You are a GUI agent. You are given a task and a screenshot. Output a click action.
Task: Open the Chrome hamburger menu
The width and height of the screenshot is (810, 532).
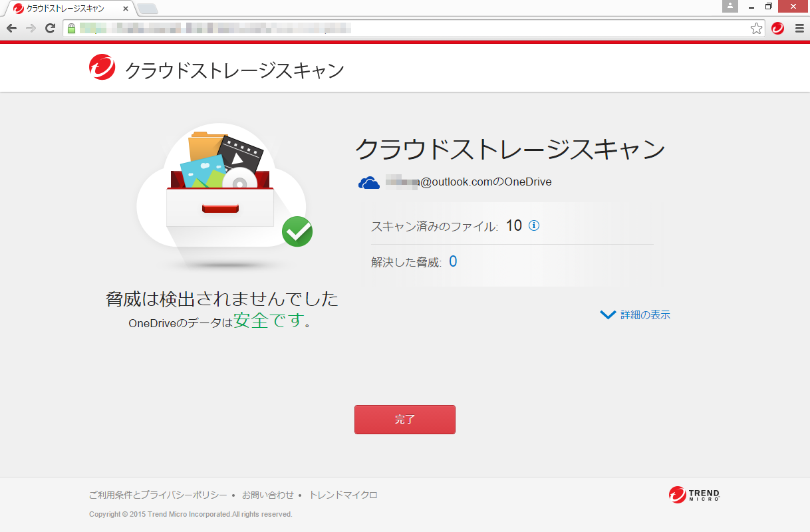799,29
